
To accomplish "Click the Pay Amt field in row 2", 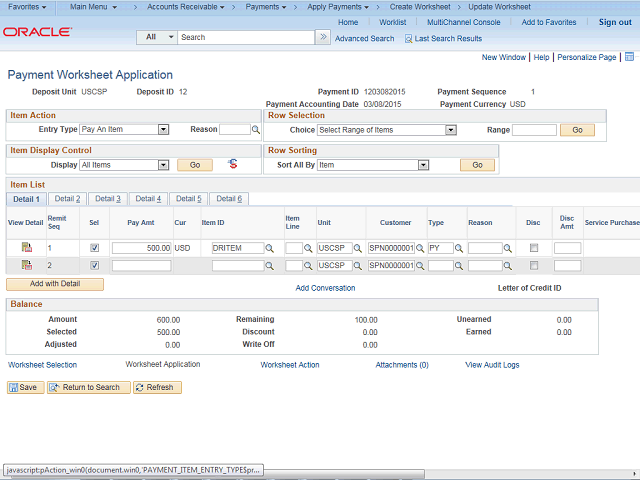I will tap(141, 266).
